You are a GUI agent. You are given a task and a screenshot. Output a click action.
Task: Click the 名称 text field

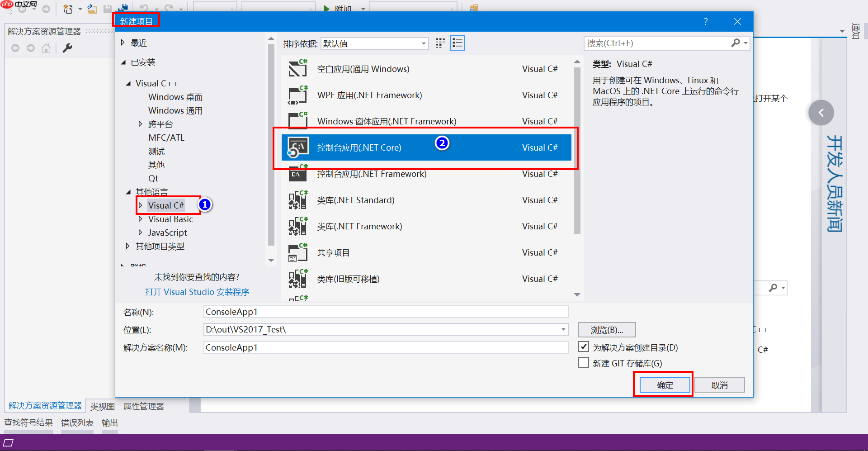coord(386,312)
